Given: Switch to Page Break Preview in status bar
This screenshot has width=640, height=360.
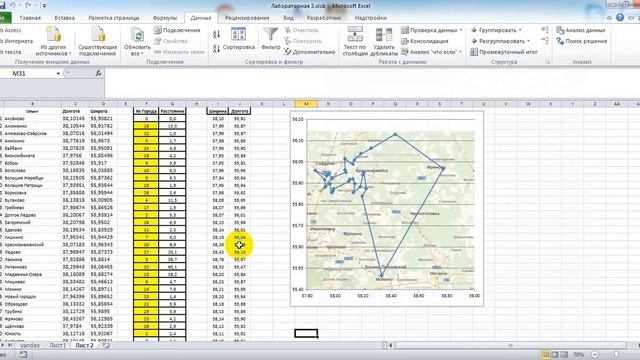Looking at the screenshot, I should pyautogui.click(x=564, y=355).
